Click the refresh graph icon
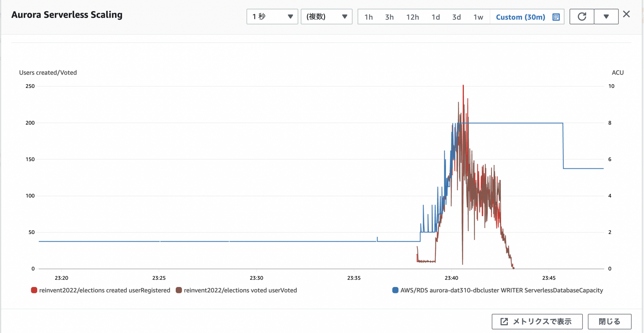The height and width of the screenshot is (333, 644). (582, 17)
